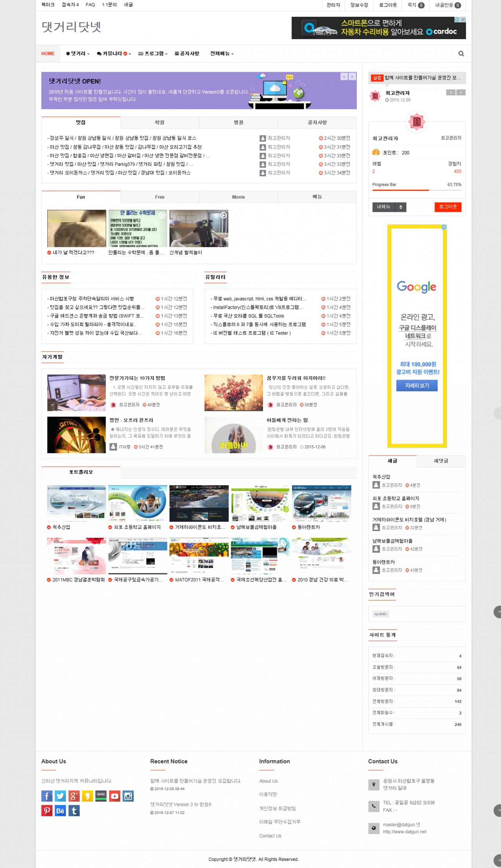The width and height of the screenshot is (501, 868).
Task: Open the Band social icon in footer
Action: pos(101,796)
